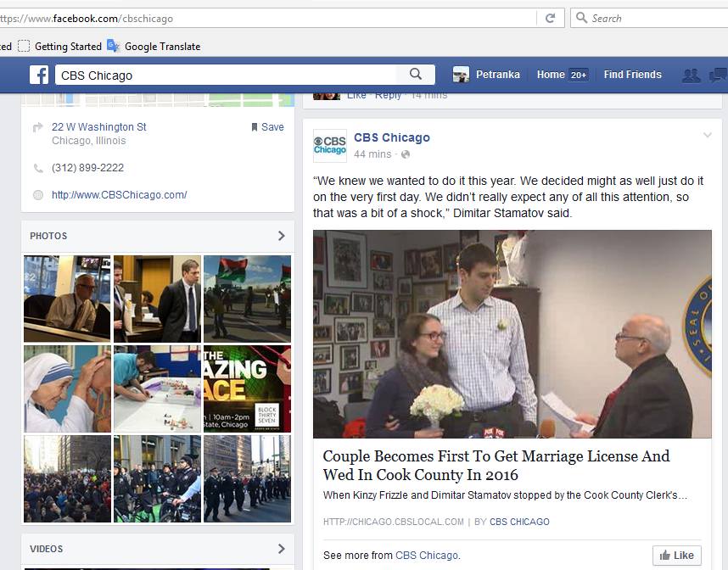Open the post options dropdown arrow
The image size is (728, 570).
[x=707, y=136]
